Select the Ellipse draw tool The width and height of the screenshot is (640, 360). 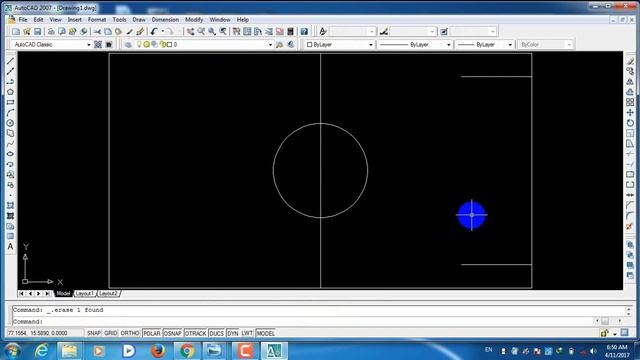[10, 154]
